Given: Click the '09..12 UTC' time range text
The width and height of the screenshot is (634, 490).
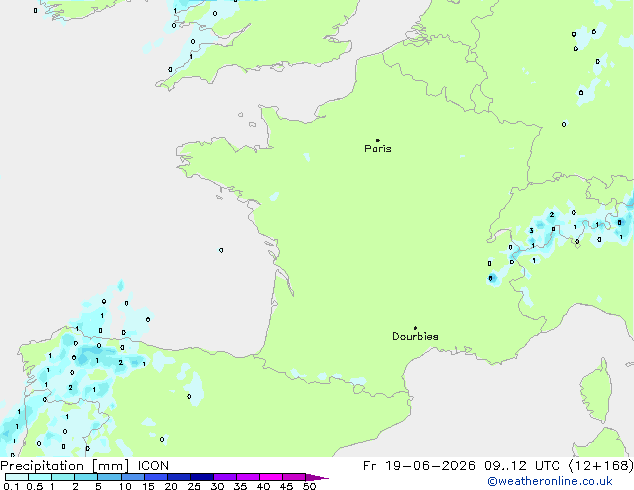Looking at the screenshot, I should (522, 466).
